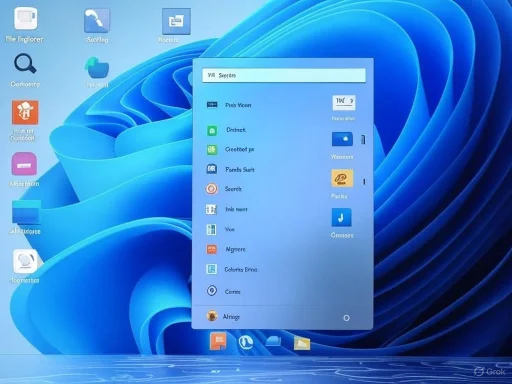
Task: Open the blue cloud 'Weoeers' tile
Action: 342,139
